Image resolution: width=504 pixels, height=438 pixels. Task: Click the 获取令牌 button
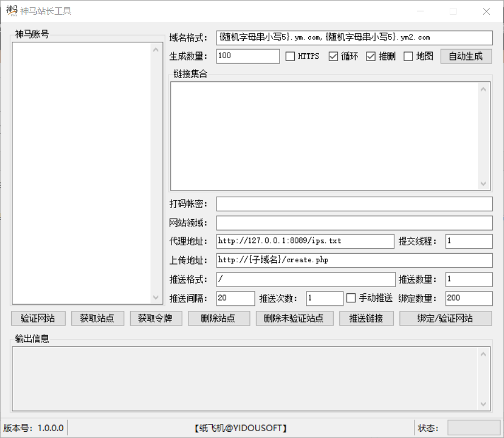pos(156,318)
